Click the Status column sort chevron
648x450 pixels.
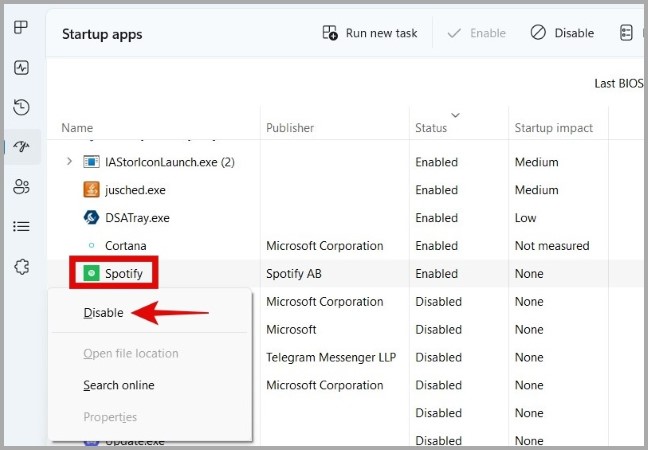[x=455, y=115]
